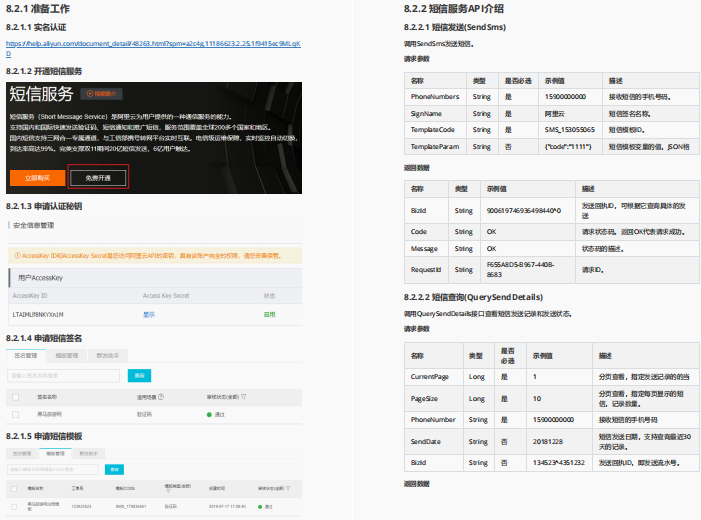Select the 8.2.2.2 短信查询(QuerySendDetails) heading
This screenshot has width=701, height=520.
[473, 297]
